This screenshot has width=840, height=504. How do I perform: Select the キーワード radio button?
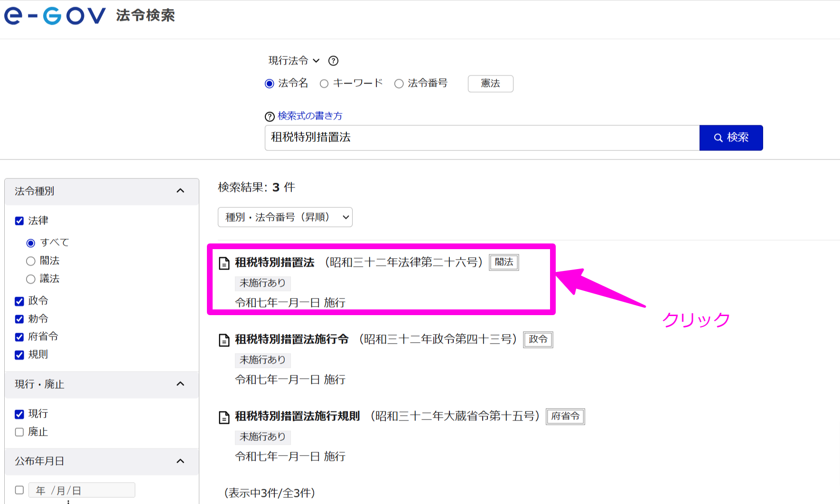324,84
